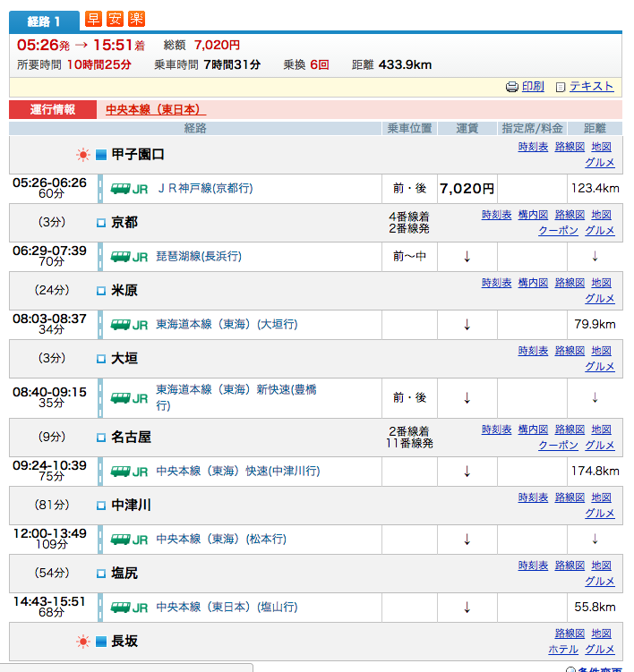Screen dimensions: 634x672
Task: Open 時刻表 for 中津川 station
Action: coord(533,498)
